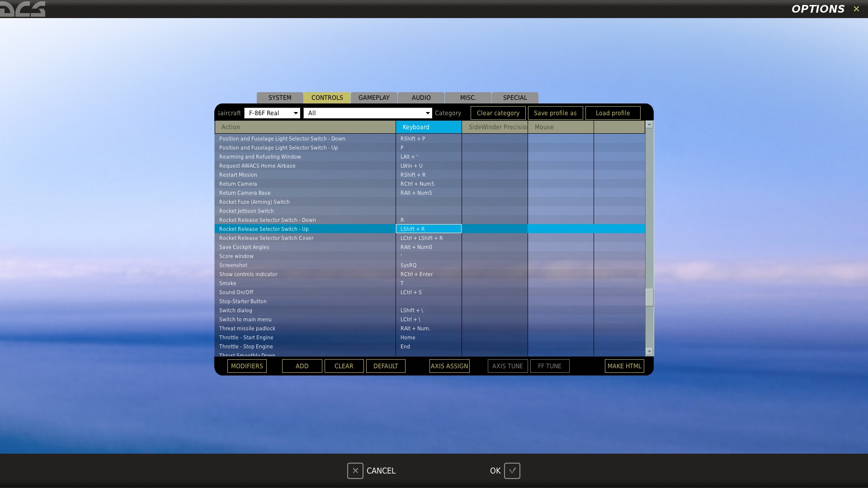This screenshot has height=488, width=868.
Task: Select Switch to main menu row
Action: (430, 319)
